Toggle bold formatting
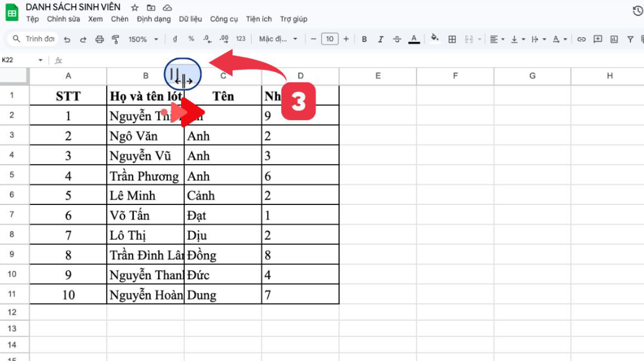 tap(364, 38)
